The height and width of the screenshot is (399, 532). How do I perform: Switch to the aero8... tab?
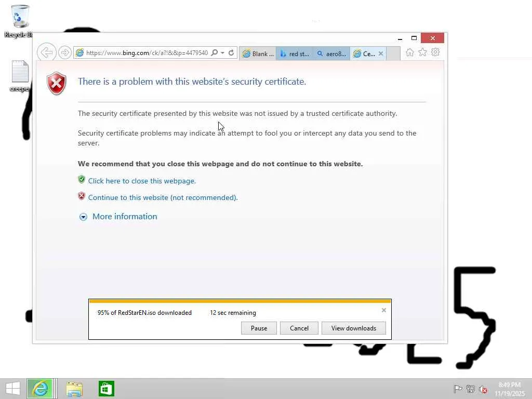(x=331, y=54)
